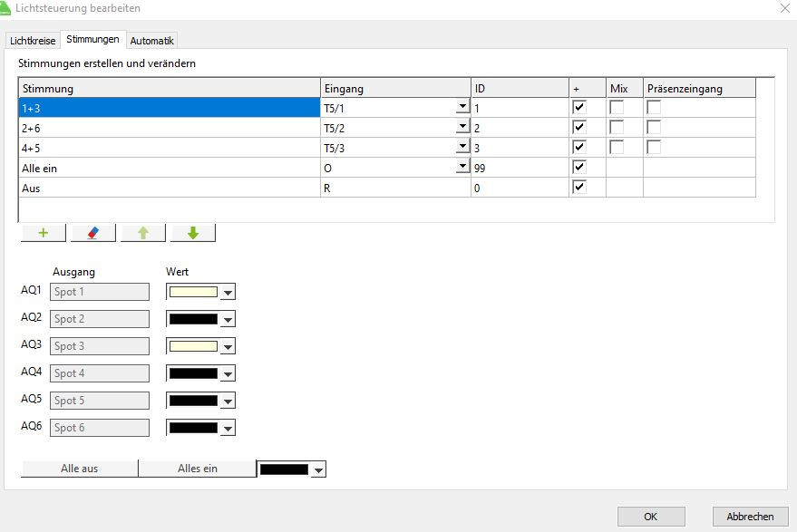Open Eingang dropdown for T5/1 row
The width and height of the screenshot is (797, 532).
(462, 107)
